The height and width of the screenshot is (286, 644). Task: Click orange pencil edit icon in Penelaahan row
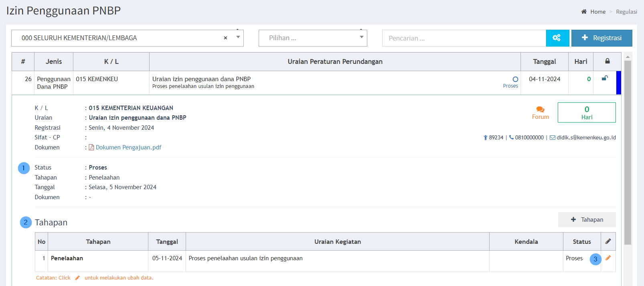click(608, 258)
